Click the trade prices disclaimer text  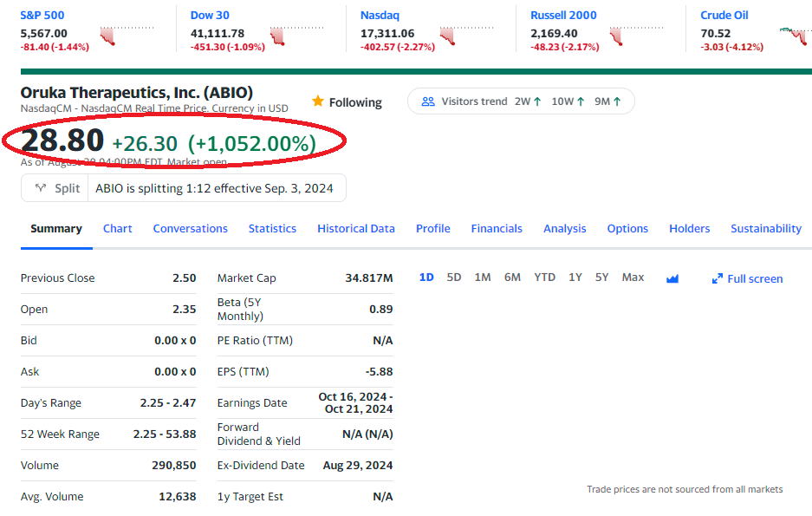[x=685, y=489]
